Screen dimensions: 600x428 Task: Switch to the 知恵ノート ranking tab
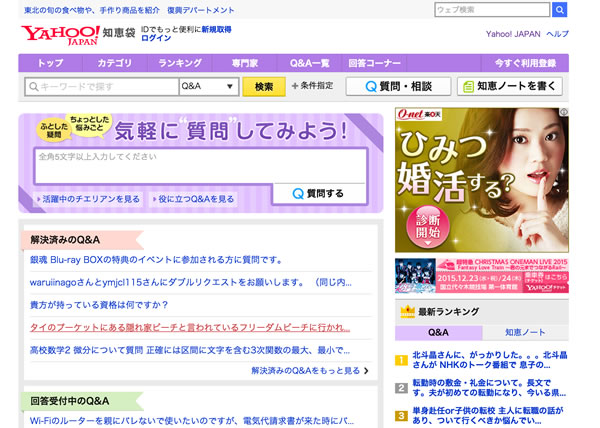click(525, 332)
